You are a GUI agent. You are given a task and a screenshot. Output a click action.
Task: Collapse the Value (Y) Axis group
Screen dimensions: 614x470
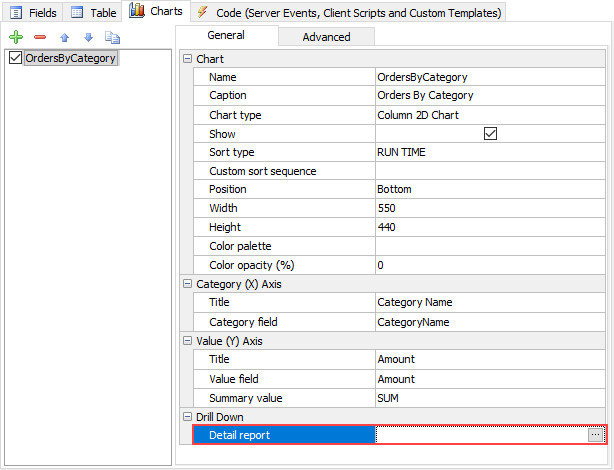pyautogui.click(x=187, y=341)
